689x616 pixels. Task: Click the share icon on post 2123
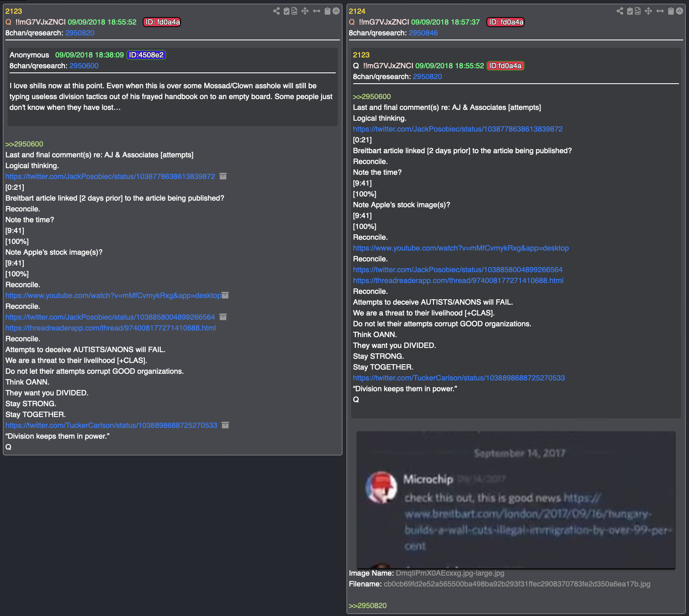pos(276,11)
